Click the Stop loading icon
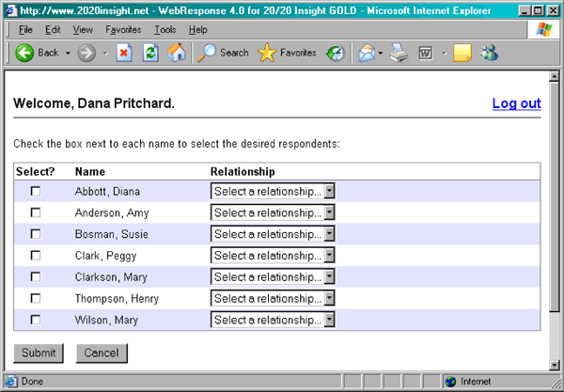 coord(124,53)
